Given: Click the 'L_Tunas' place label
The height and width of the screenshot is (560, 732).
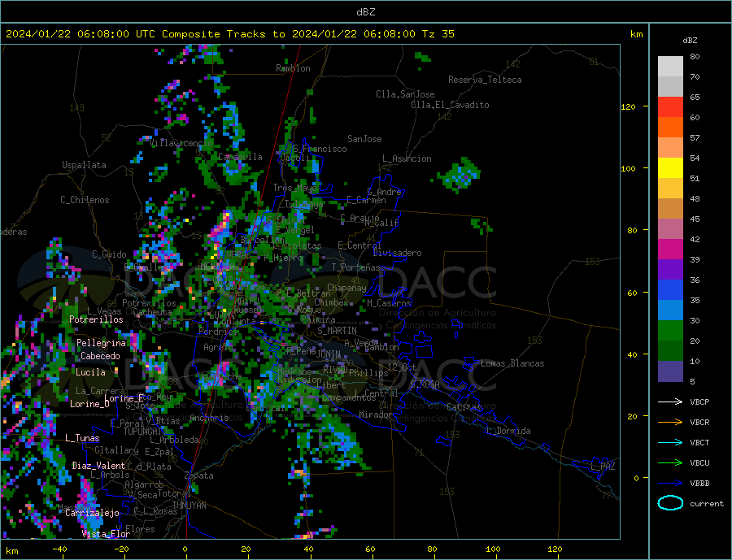Looking at the screenshot, I should tap(82, 438).
